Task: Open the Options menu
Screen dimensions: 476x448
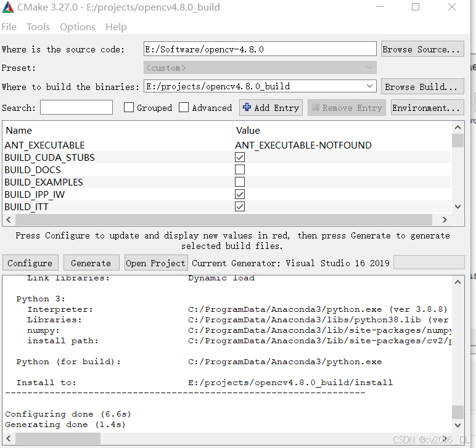Action: [78, 27]
